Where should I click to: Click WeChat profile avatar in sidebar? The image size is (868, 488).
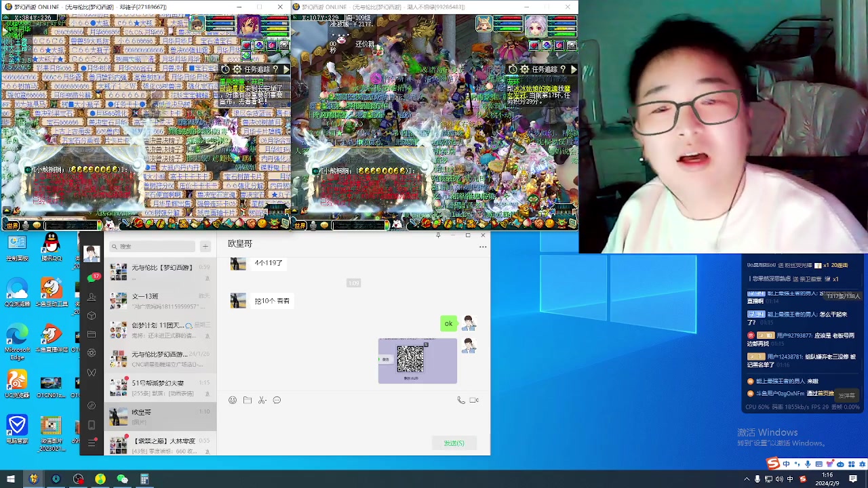tap(92, 253)
